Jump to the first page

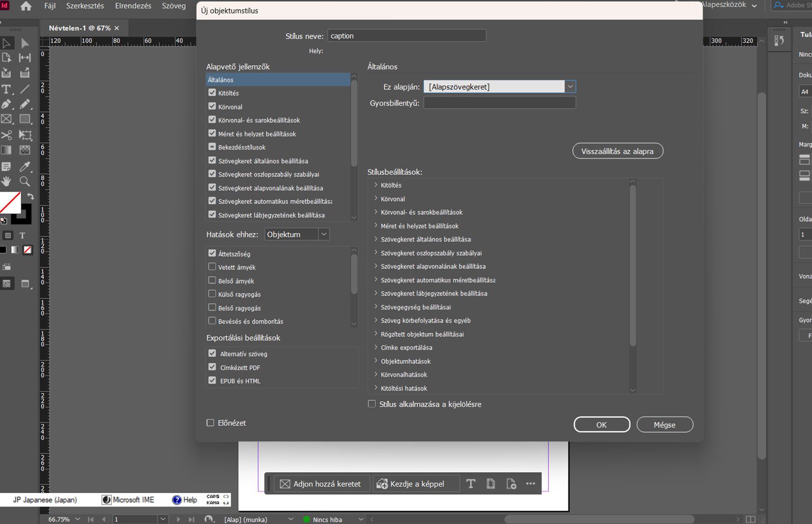[91, 519]
